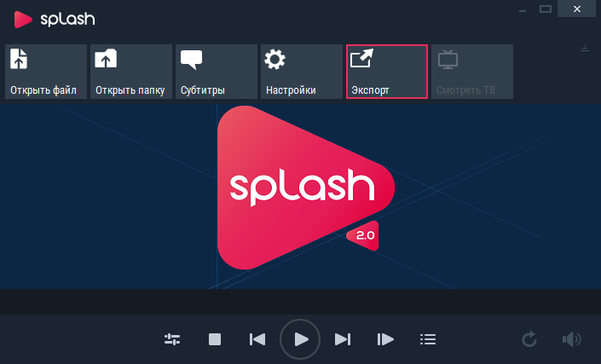Stop playback with the square button
Viewport: 601px width, 364px height.
(215, 339)
